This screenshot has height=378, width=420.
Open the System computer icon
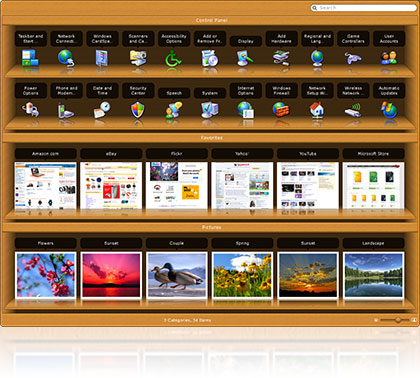210,110
